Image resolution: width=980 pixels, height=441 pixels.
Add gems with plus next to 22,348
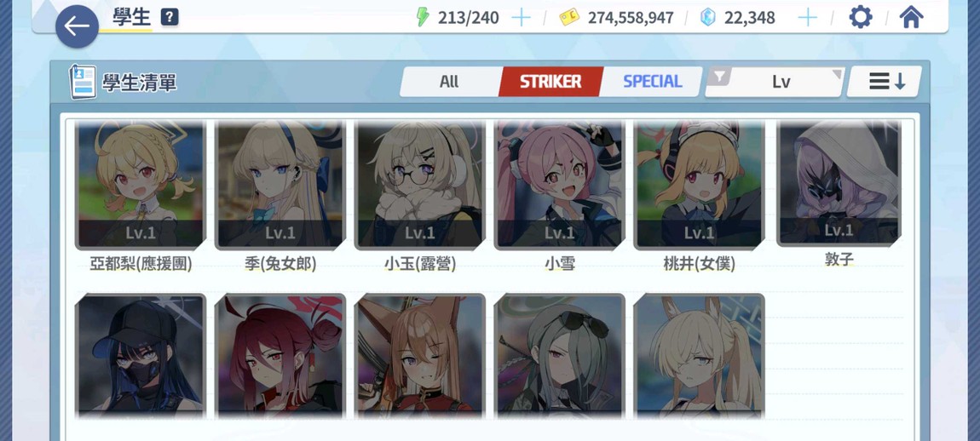(808, 18)
